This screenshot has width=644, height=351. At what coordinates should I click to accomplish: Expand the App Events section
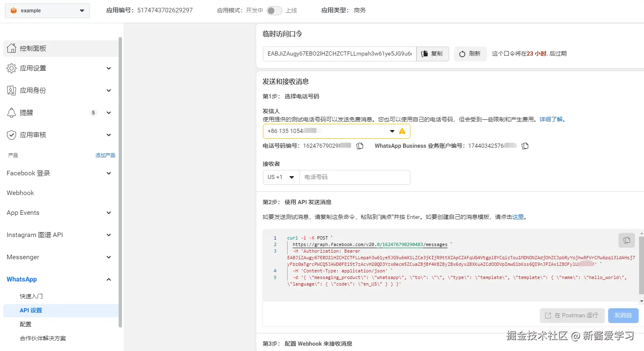[x=109, y=213]
